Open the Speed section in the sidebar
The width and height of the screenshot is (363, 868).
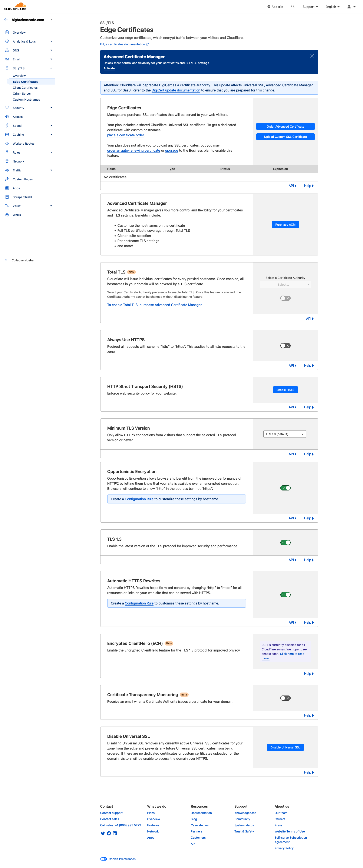click(x=17, y=125)
